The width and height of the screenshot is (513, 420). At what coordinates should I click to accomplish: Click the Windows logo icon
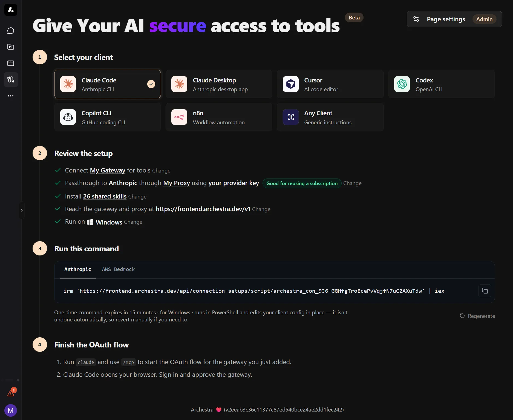90,222
